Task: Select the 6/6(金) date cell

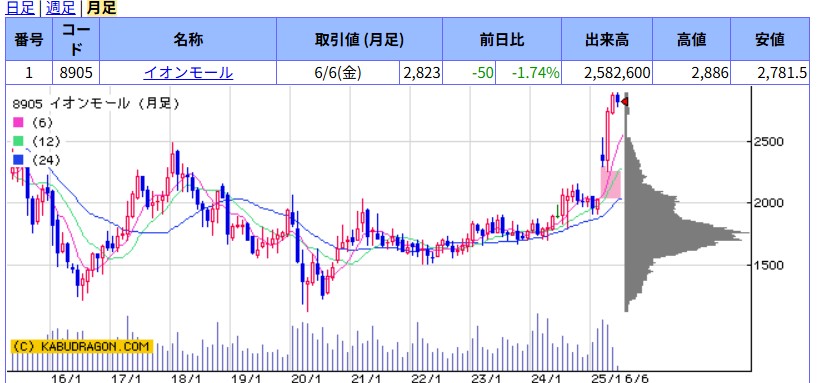Action: point(338,73)
